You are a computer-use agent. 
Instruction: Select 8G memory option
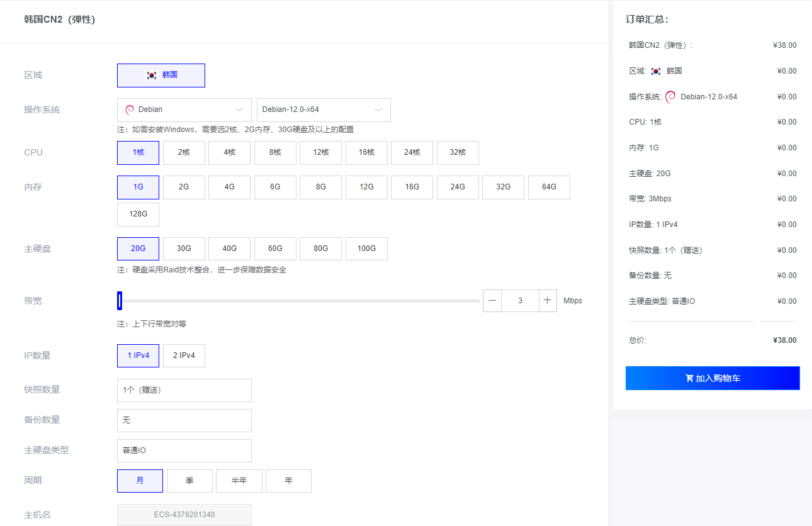click(x=320, y=187)
